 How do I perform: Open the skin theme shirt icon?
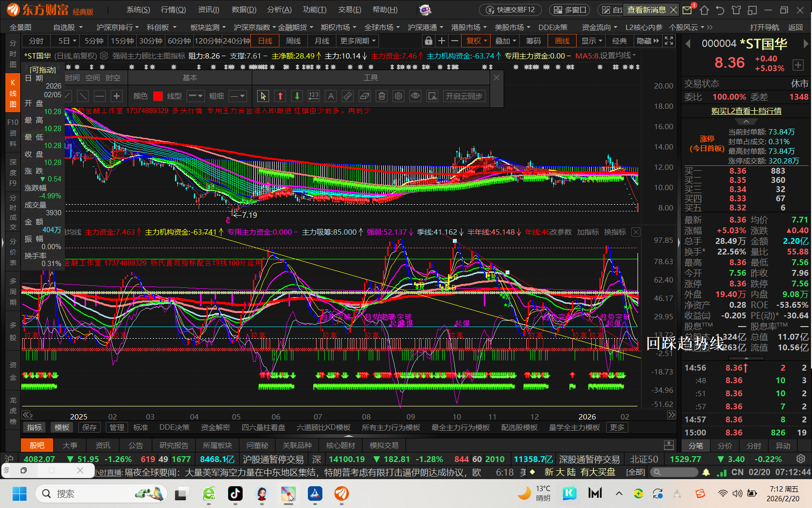[736, 10]
